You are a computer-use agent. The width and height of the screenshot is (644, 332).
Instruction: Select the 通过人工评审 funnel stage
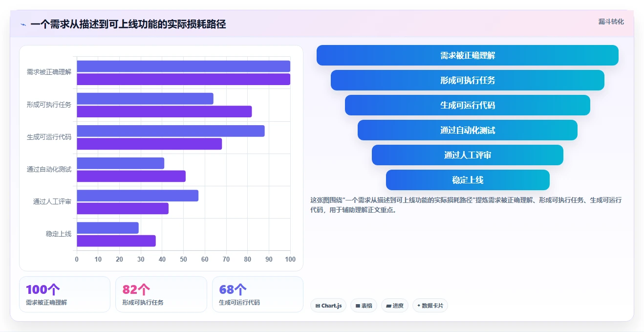click(468, 155)
